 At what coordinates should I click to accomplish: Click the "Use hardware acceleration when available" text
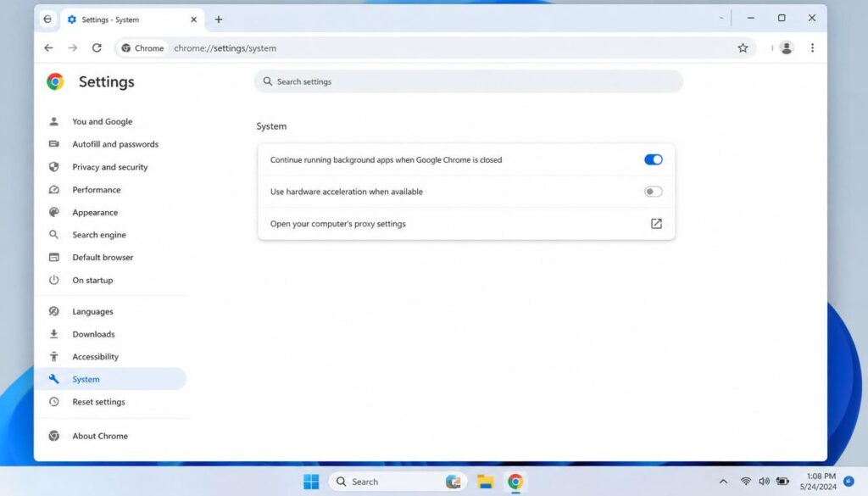pyautogui.click(x=347, y=192)
